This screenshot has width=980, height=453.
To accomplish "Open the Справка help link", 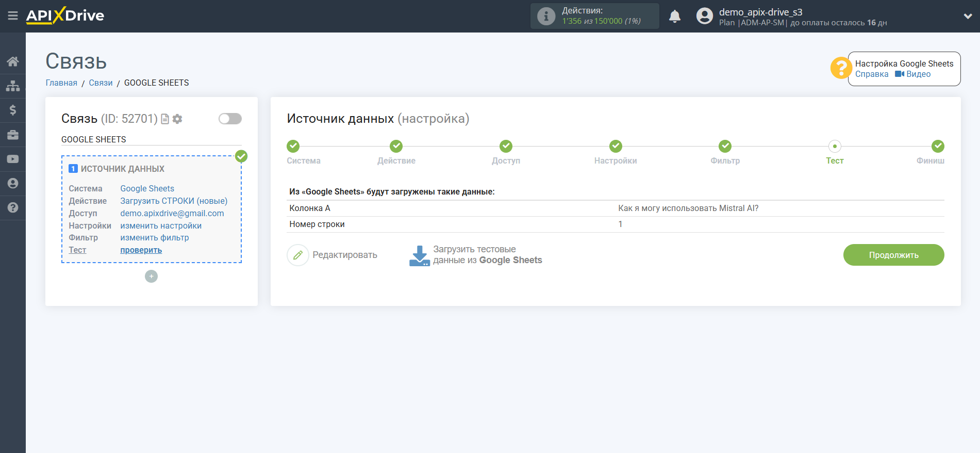I will (x=872, y=74).
